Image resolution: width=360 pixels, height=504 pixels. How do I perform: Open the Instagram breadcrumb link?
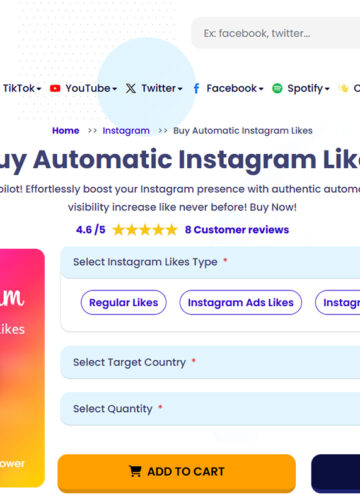click(126, 131)
